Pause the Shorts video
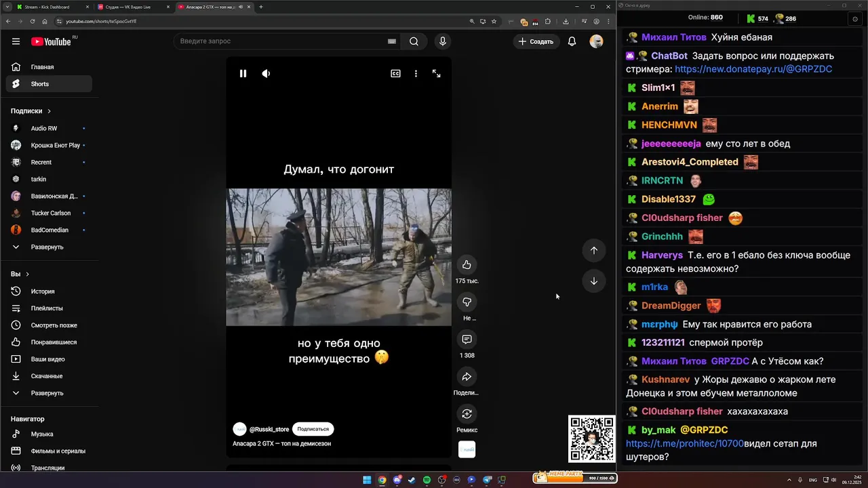This screenshot has height=488, width=868. pos(243,73)
